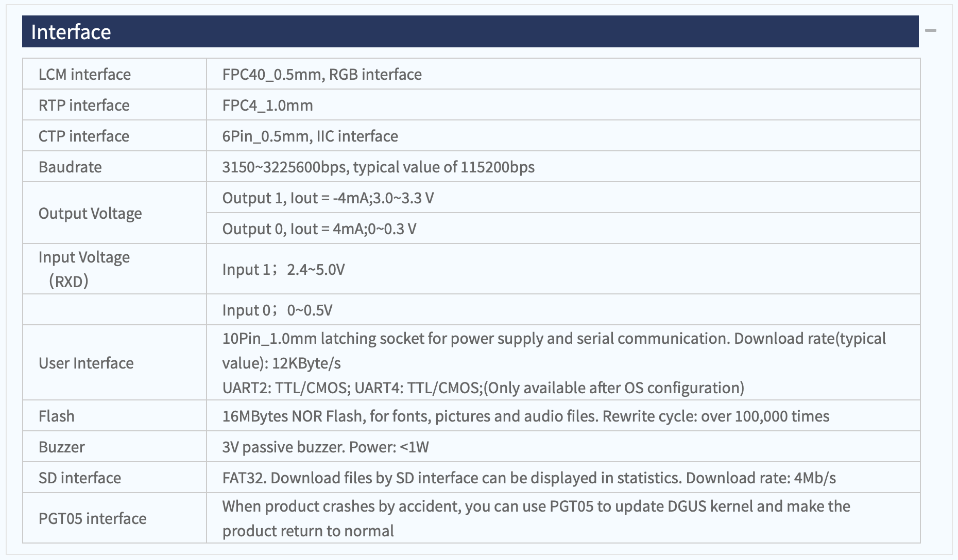The image size is (958, 560).
Task: Select the LCM interface row label
Action: pos(85,74)
